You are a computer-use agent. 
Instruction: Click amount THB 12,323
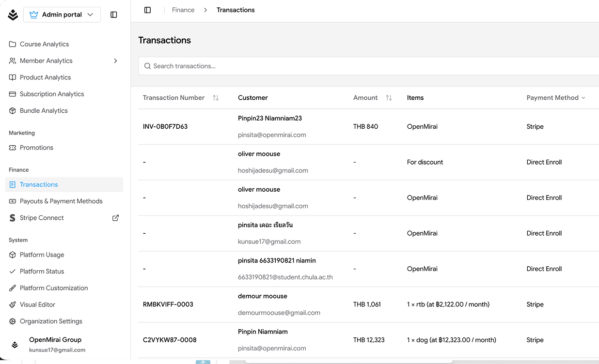pyautogui.click(x=369, y=340)
